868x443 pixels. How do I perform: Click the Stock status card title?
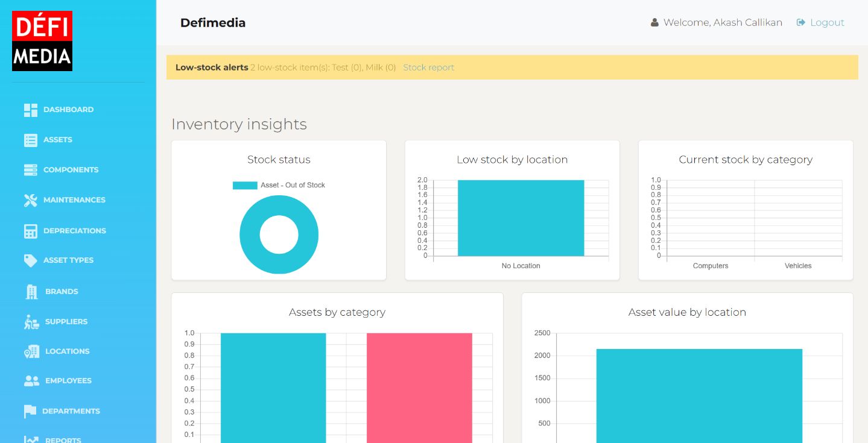[279, 160]
